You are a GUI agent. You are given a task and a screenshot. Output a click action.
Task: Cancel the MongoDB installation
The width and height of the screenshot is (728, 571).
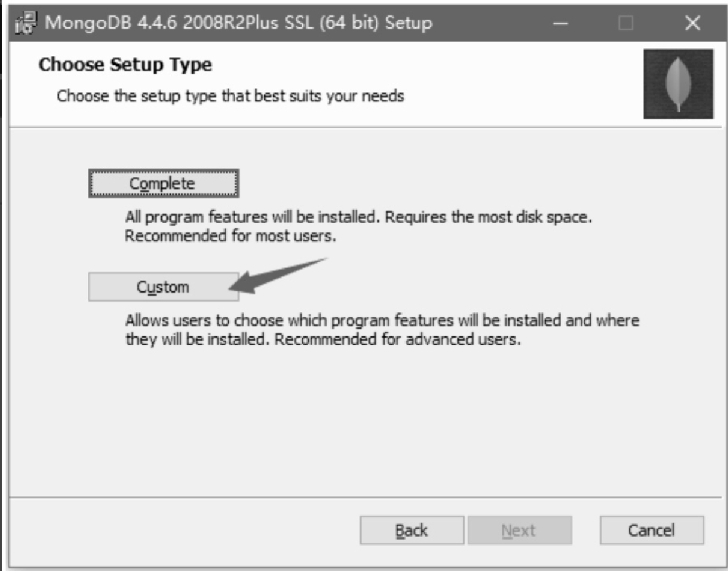(x=651, y=530)
